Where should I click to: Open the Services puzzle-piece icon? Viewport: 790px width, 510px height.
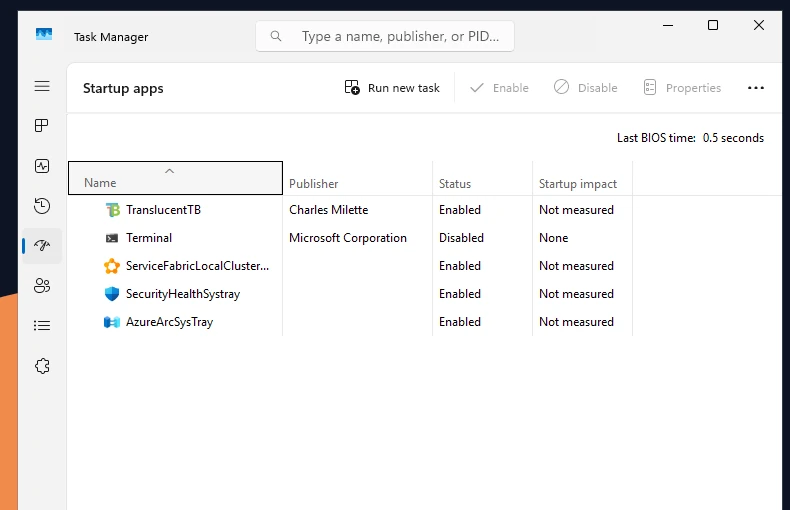tap(42, 366)
